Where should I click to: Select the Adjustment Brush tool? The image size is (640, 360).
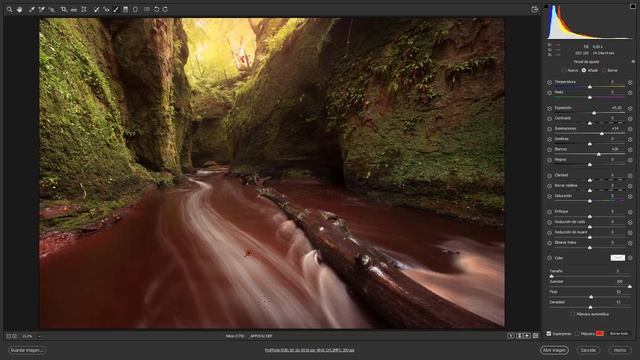(x=116, y=9)
